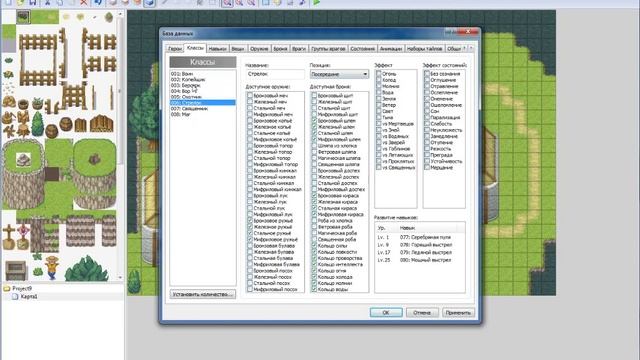Screen dimensions: 640x360
Task: Toggle the Бронзовый меч weapon checkbox
Action: (x=250, y=95)
